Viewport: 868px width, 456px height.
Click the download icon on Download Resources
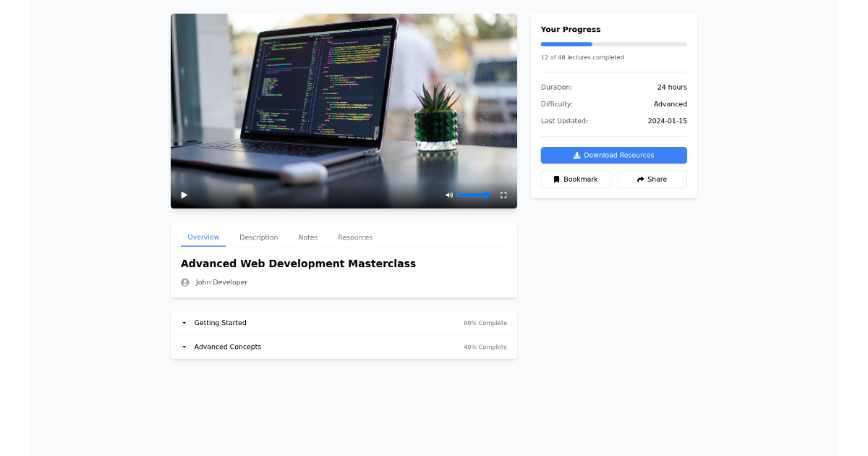pyautogui.click(x=576, y=155)
